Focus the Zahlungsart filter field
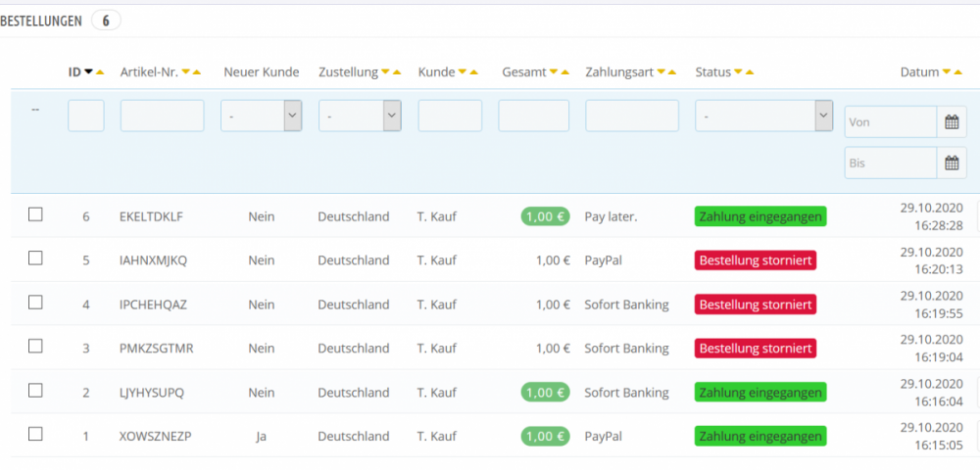980x470 pixels. click(x=632, y=117)
